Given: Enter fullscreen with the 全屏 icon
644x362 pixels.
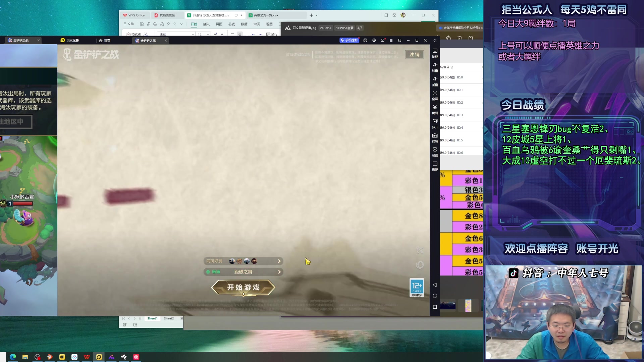Looking at the screenshot, I should [x=435, y=95].
